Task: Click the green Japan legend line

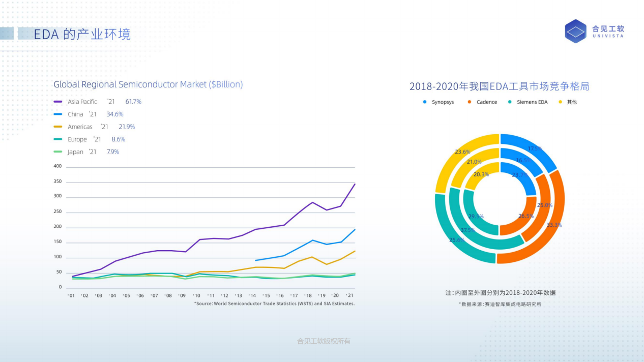Action: click(58, 152)
